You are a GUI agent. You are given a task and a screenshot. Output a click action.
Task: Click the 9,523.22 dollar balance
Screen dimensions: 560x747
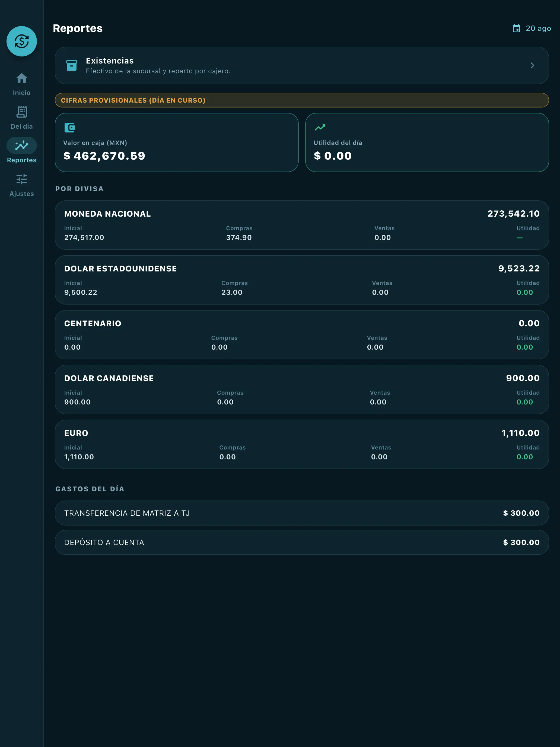click(x=519, y=268)
